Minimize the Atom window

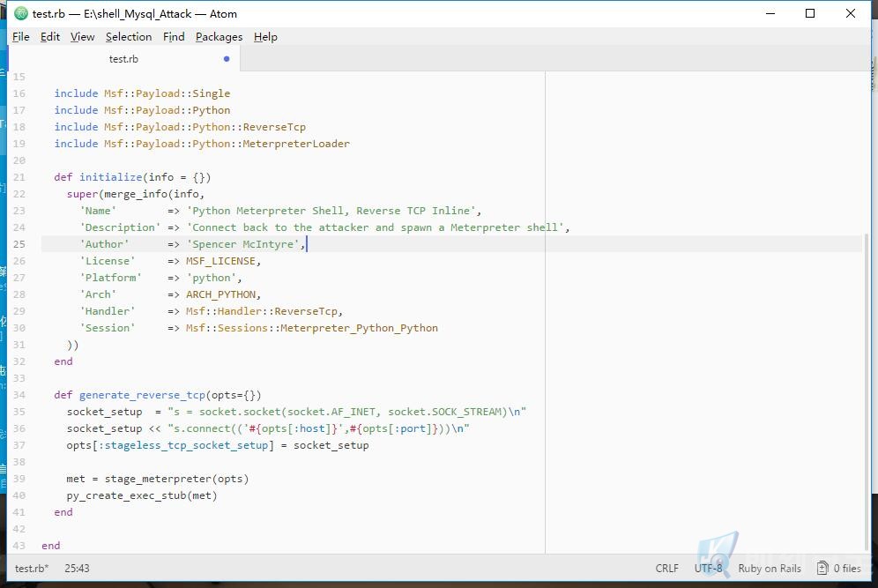[x=770, y=13]
